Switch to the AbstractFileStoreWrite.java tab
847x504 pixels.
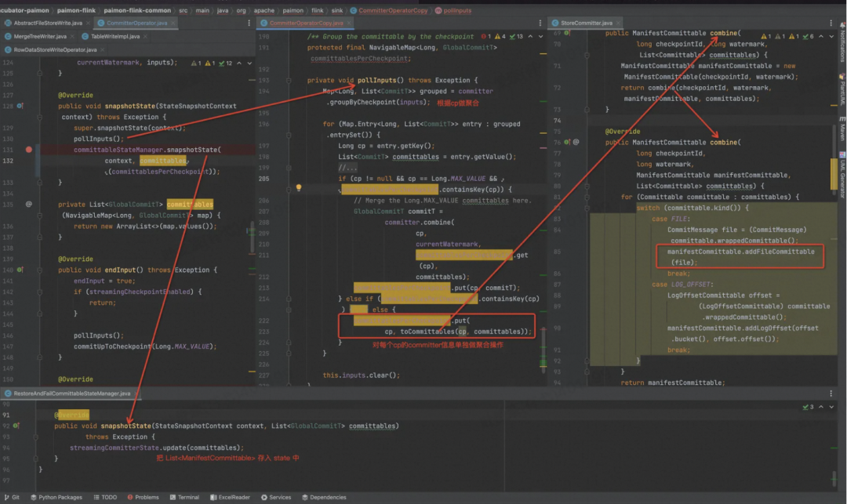[47, 24]
